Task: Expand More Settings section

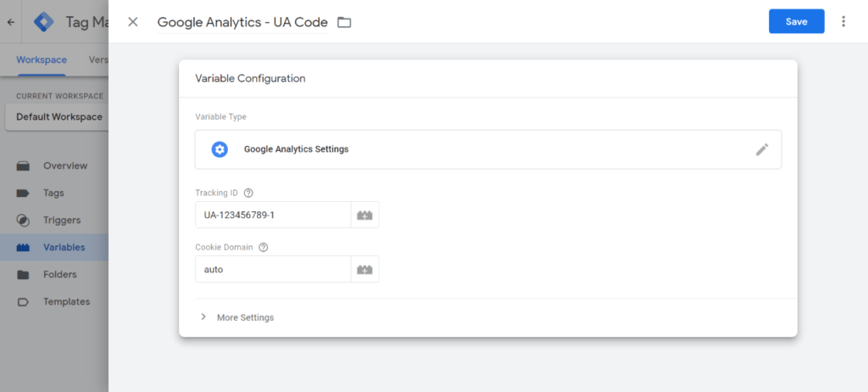Action: pos(238,317)
